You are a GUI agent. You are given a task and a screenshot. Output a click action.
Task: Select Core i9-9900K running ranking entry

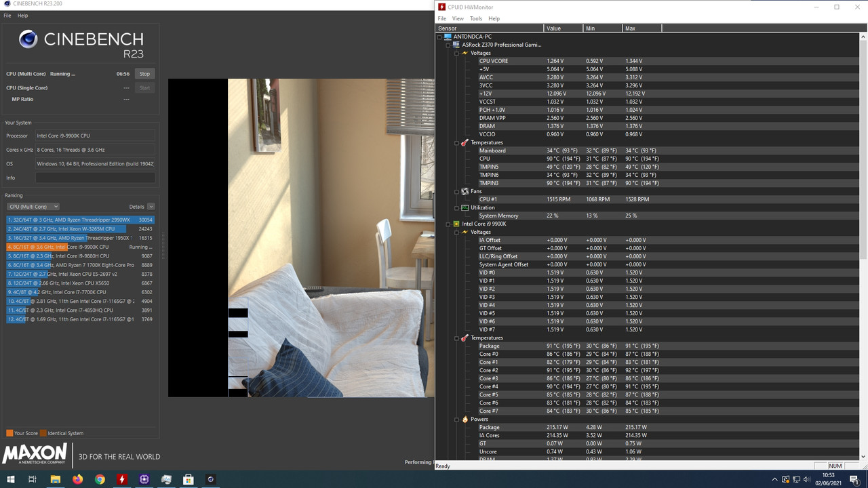tap(80, 247)
